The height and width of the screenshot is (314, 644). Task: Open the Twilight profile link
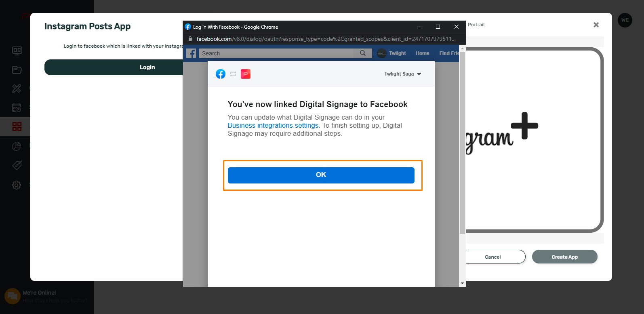[391, 53]
